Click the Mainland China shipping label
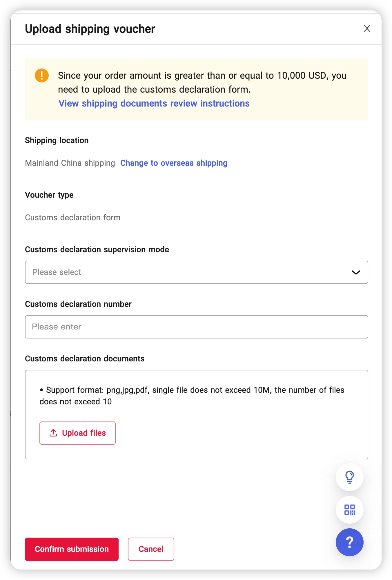392x580 pixels. [70, 163]
